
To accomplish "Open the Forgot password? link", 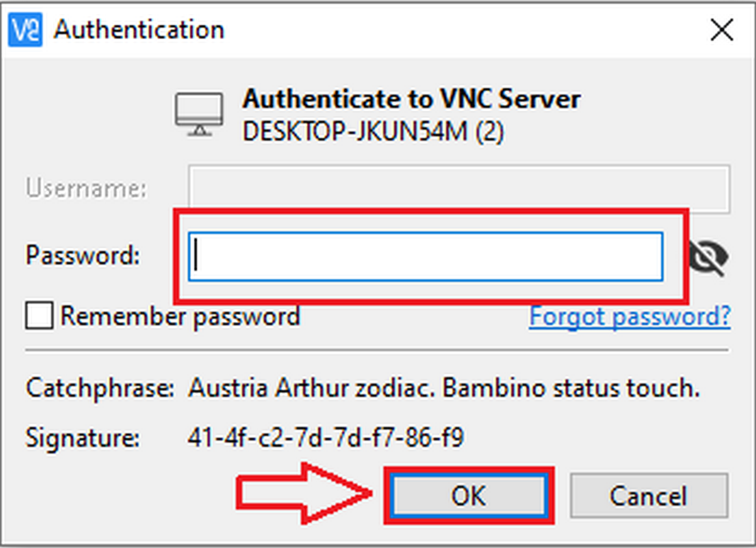I will pyautogui.click(x=629, y=316).
